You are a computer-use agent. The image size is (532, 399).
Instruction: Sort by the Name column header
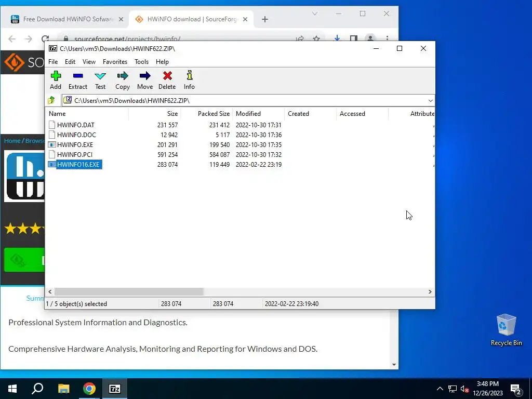coord(87,114)
